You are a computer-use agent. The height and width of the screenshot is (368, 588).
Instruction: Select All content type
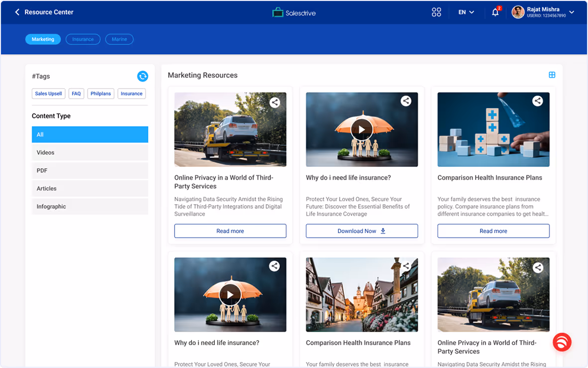coord(90,134)
